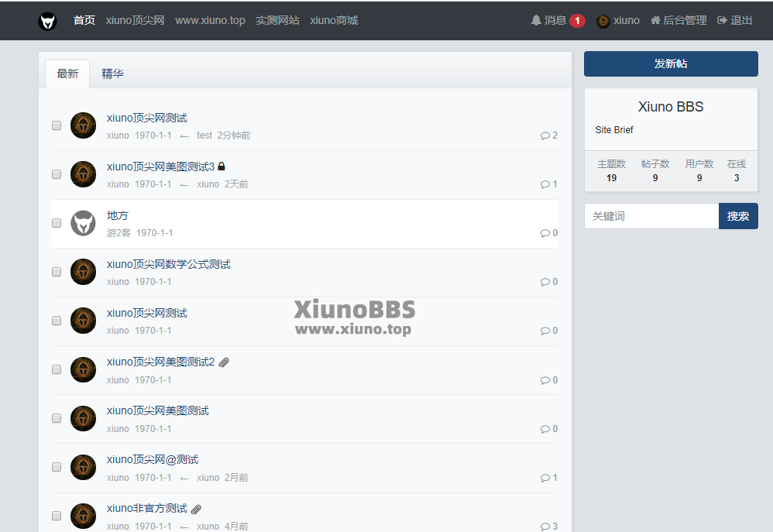Click the lock icon on xiuno顶尖网美图测试3
The height and width of the screenshot is (532, 773).
click(222, 166)
